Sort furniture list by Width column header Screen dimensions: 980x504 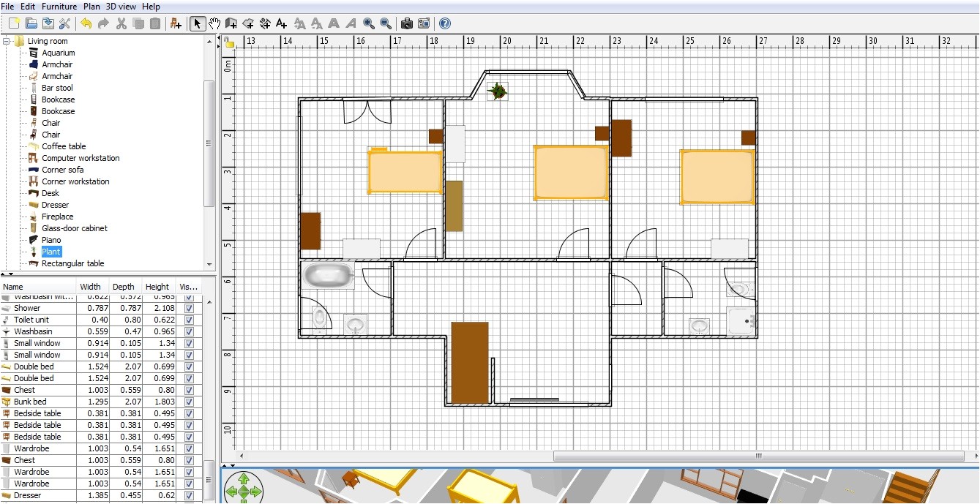tap(91, 287)
